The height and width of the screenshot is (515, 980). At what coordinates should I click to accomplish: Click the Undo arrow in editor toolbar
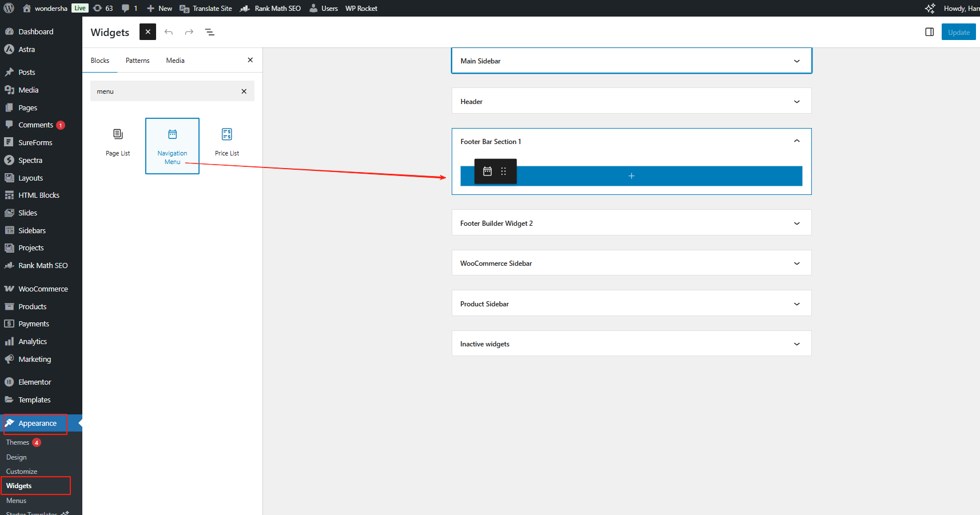click(169, 32)
